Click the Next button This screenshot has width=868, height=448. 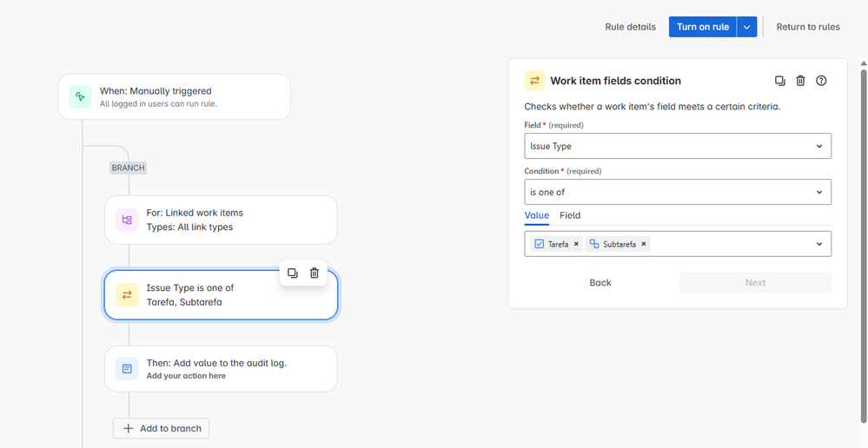pyautogui.click(x=755, y=283)
